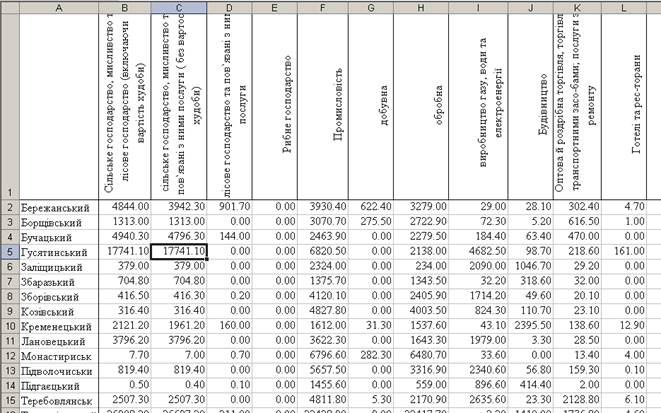The image size is (661, 413).
Task: Click cell with value 2128.80
Action: (577, 400)
